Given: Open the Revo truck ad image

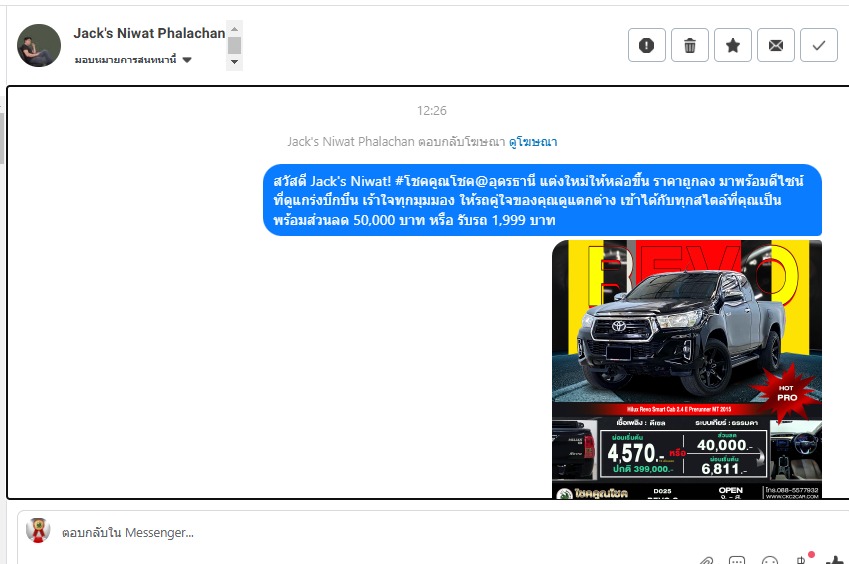Looking at the screenshot, I should coord(686,368).
